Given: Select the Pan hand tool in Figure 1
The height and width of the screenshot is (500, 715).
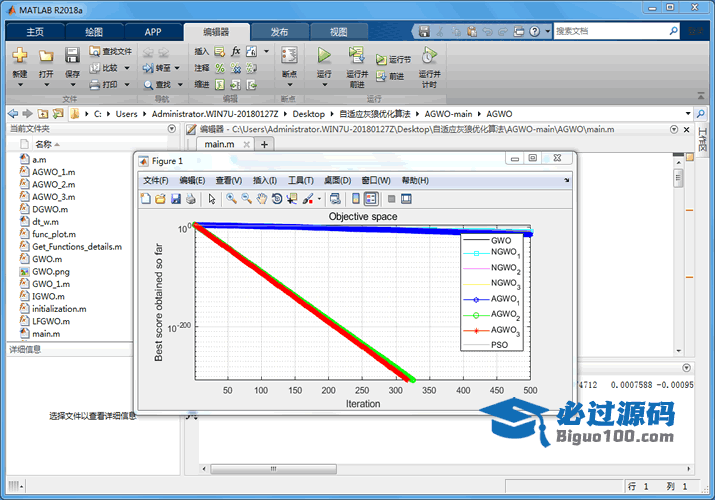Looking at the screenshot, I should pyautogui.click(x=261, y=199).
